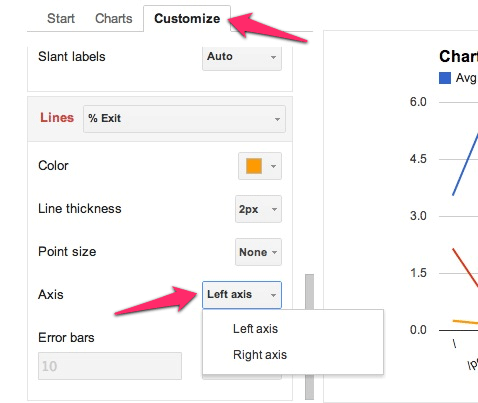Click the Point size dropdown arrow
The height and width of the screenshot is (403, 478).
point(274,252)
